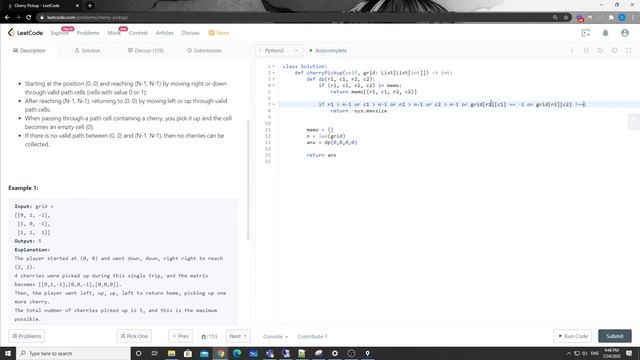Toggle the Autocomplete indicator
Viewport: 640px width, 360px height.
point(328,51)
